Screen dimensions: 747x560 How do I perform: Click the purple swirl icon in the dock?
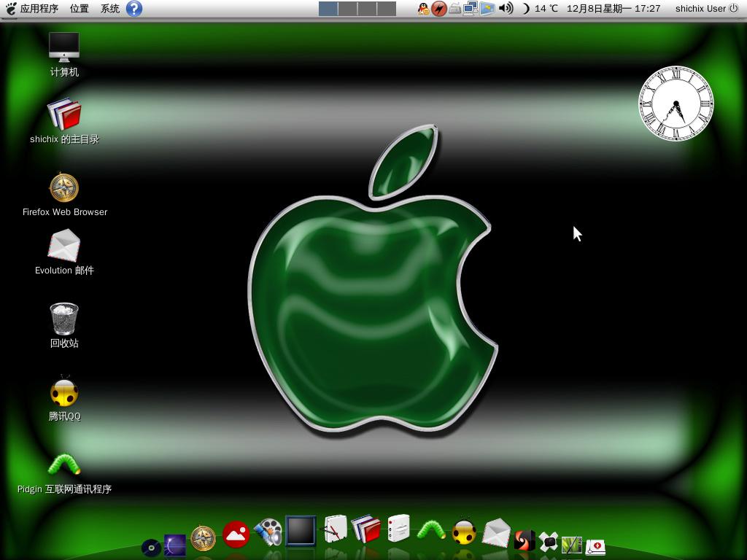[175, 545]
